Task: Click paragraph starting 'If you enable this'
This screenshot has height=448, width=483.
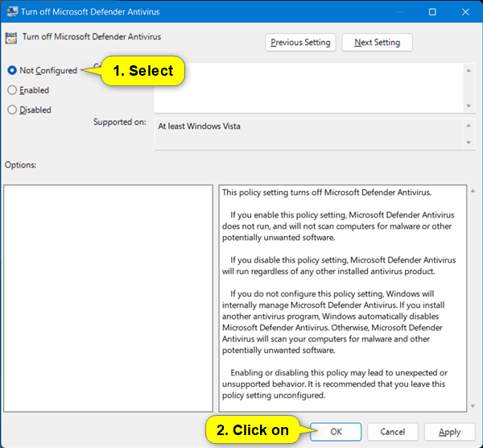Action: 338,226
